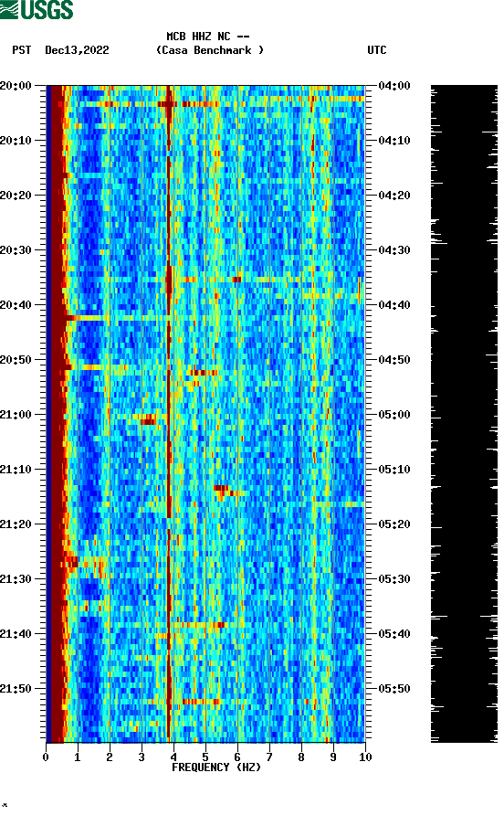Screen dimensions: 504x815
Task: Click the Dec13,2022 date label
Action: click(77, 50)
